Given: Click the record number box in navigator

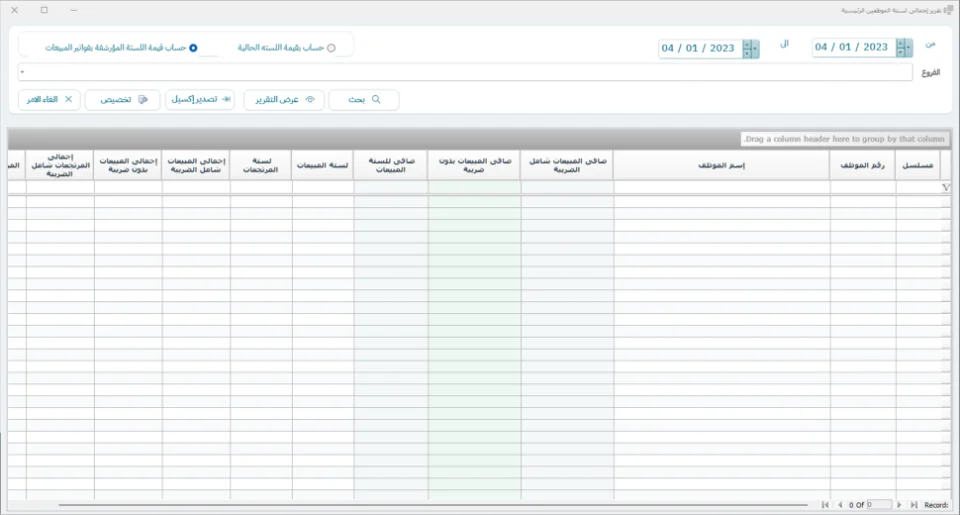Looking at the screenshot, I should 879,505.
